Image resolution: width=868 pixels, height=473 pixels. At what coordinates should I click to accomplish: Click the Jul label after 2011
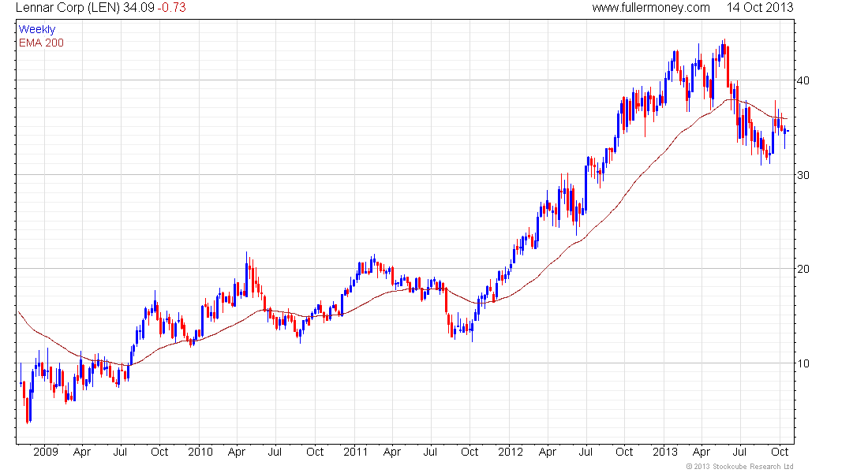pyautogui.click(x=430, y=452)
